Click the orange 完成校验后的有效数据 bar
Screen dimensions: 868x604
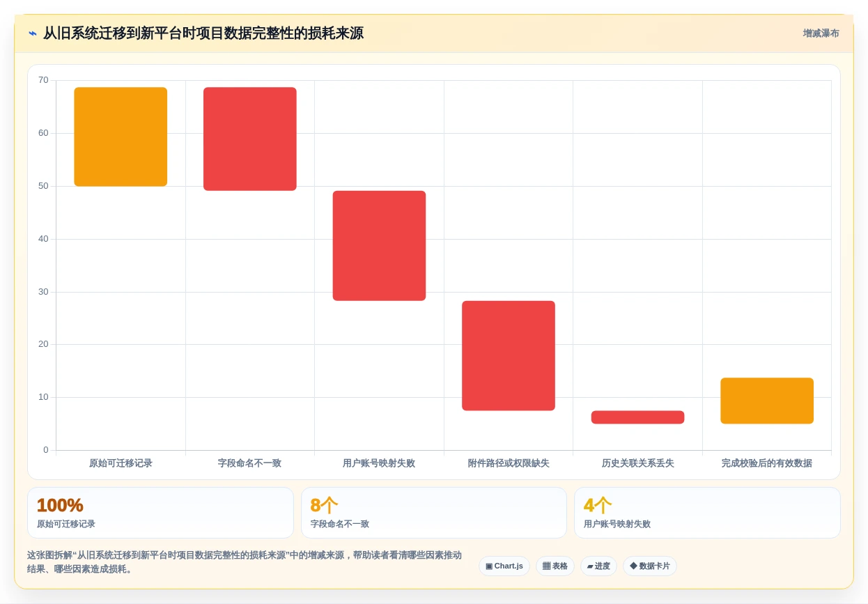point(767,401)
